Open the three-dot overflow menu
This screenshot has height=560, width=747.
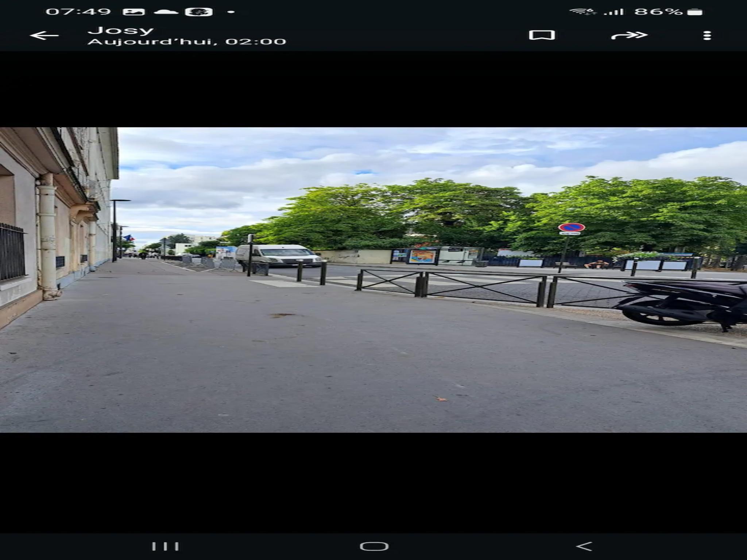707,35
